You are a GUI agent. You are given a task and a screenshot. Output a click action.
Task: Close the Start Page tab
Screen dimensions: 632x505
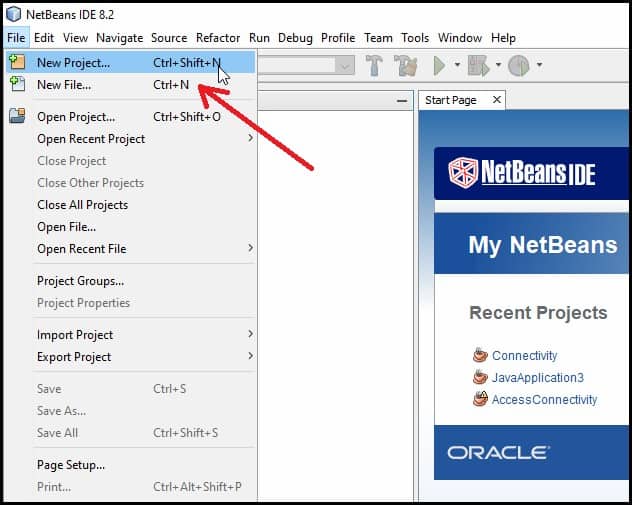497,99
